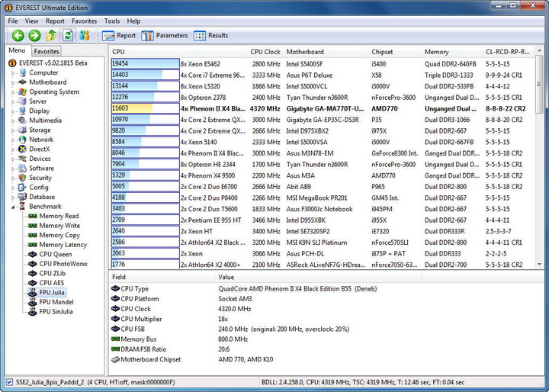Click the FPU Mandel benchmark icon

[33, 302]
